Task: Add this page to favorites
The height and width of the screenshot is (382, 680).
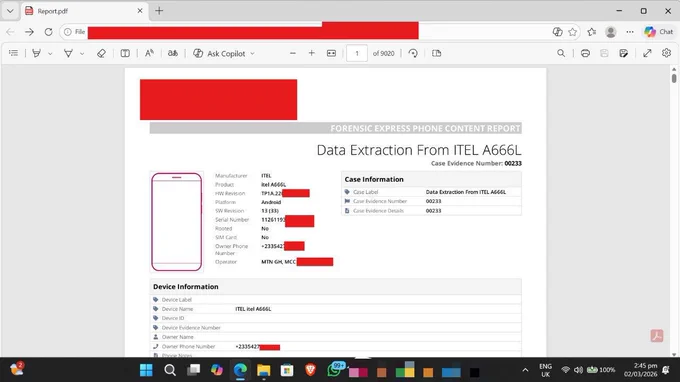Action: (x=572, y=32)
